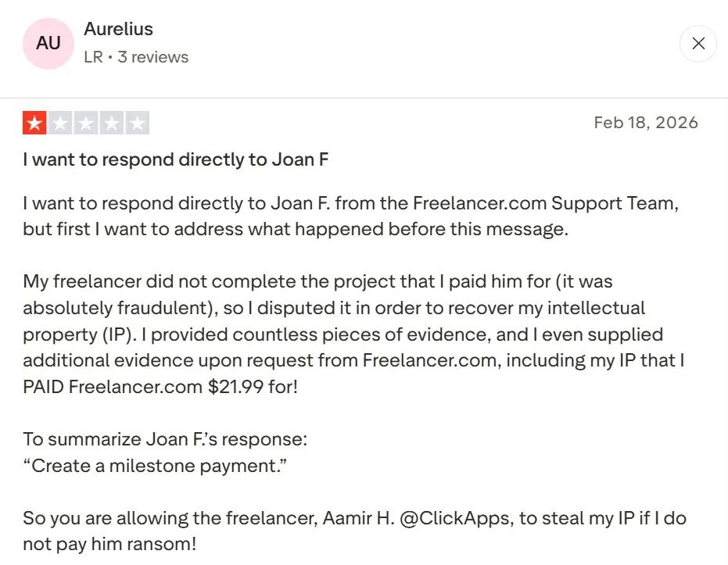View Aurelius's 3 reviews
Viewport: 728px width, 565px height.
click(x=152, y=56)
